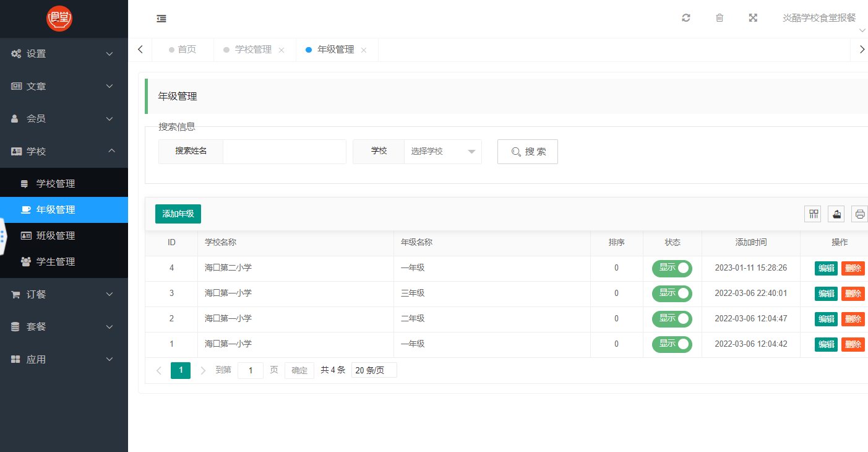Open 学校管理 in the sidebar
The image size is (868, 452).
[x=64, y=184]
